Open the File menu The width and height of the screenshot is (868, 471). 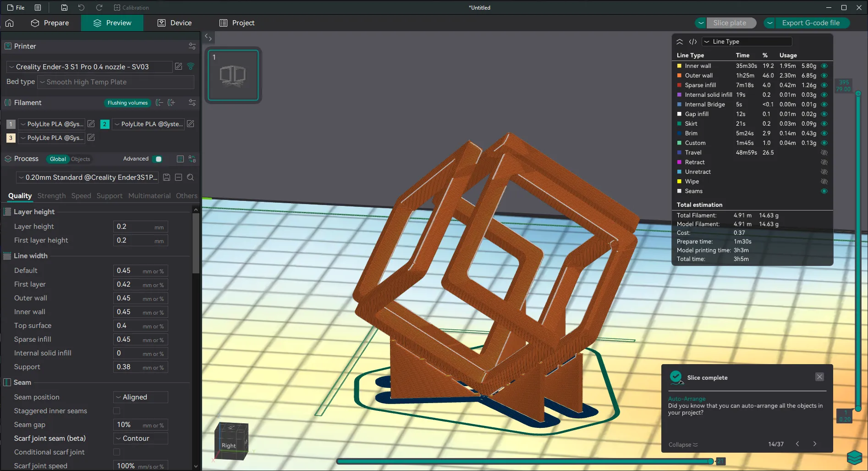pyautogui.click(x=16, y=7)
